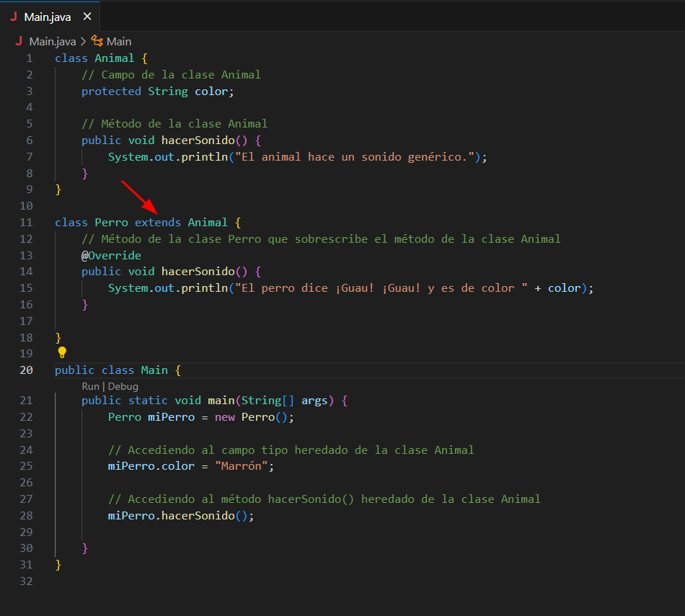Click the '@Override' annotation on line 13
The image size is (685, 616).
pos(111,255)
